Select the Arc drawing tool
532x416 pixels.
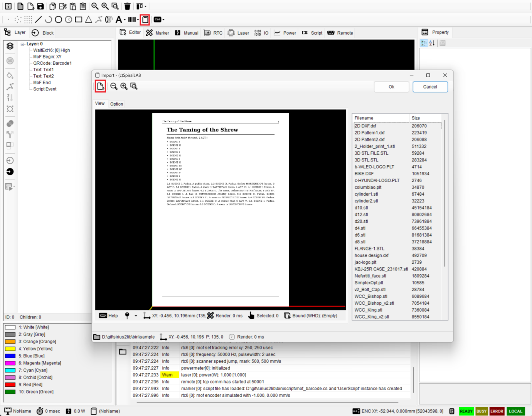pyautogui.click(x=48, y=19)
